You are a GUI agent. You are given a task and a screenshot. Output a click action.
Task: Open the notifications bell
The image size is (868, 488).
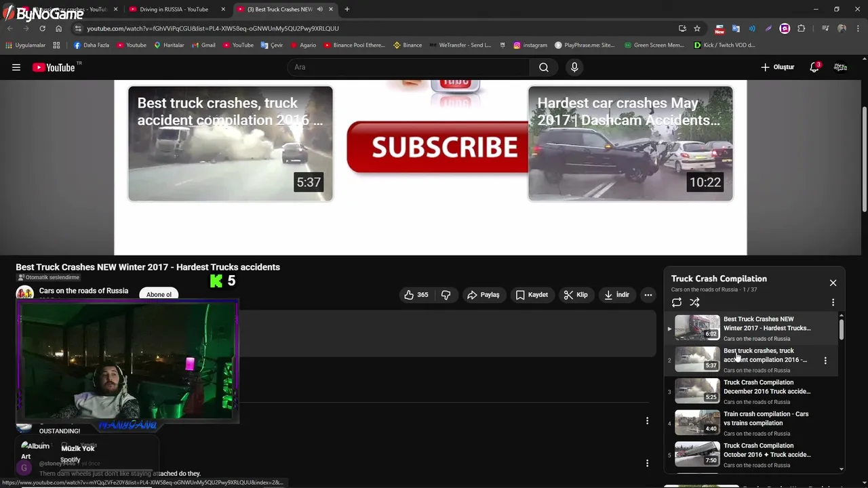pyautogui.click(x=814, y=67)
